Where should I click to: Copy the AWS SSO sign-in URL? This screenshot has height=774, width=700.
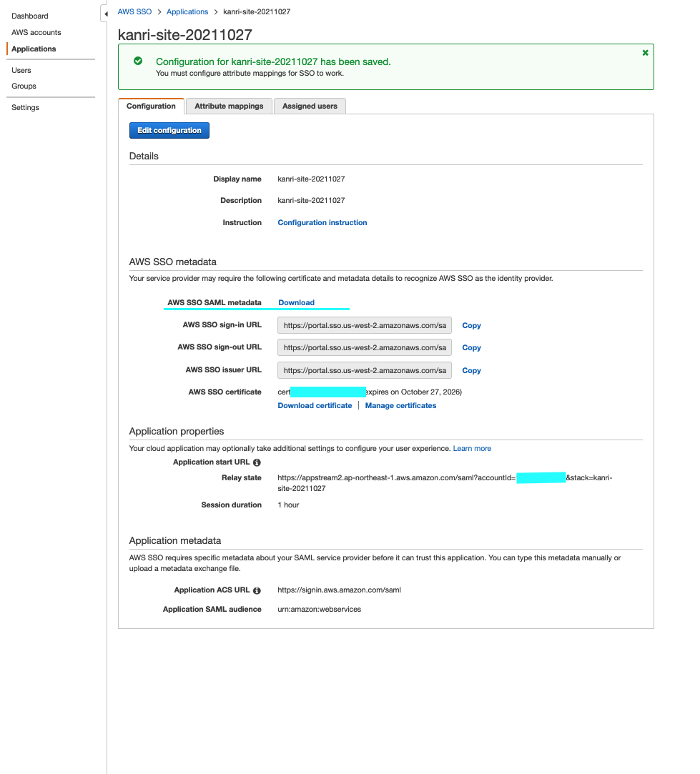pos(471,325)
